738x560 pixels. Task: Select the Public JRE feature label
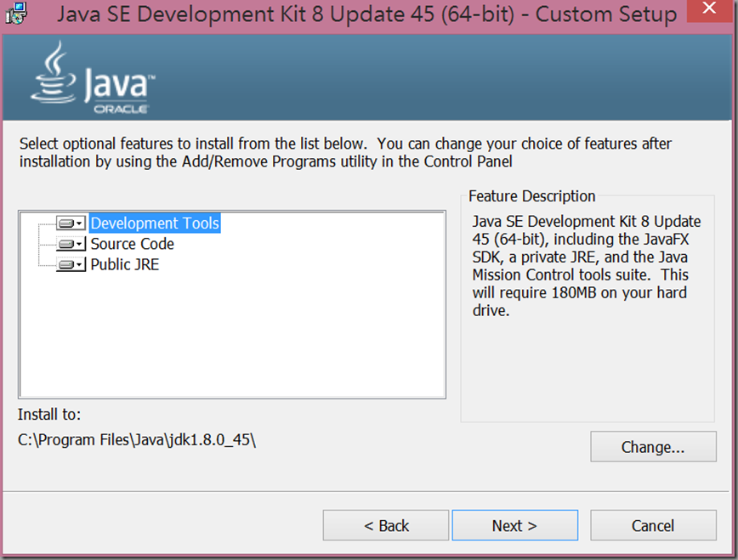(124, 264)
